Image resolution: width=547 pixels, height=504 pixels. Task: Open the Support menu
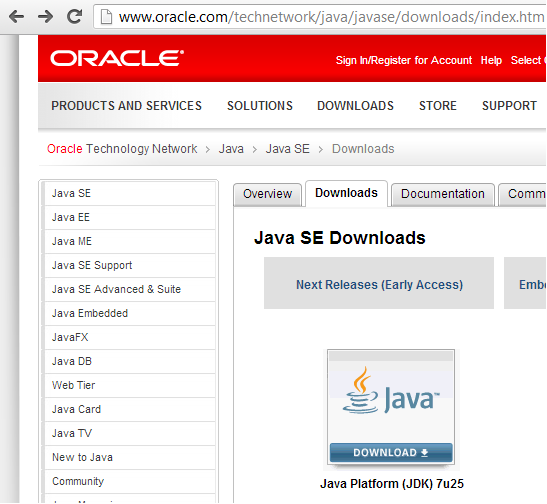click(x=509, y=106)
